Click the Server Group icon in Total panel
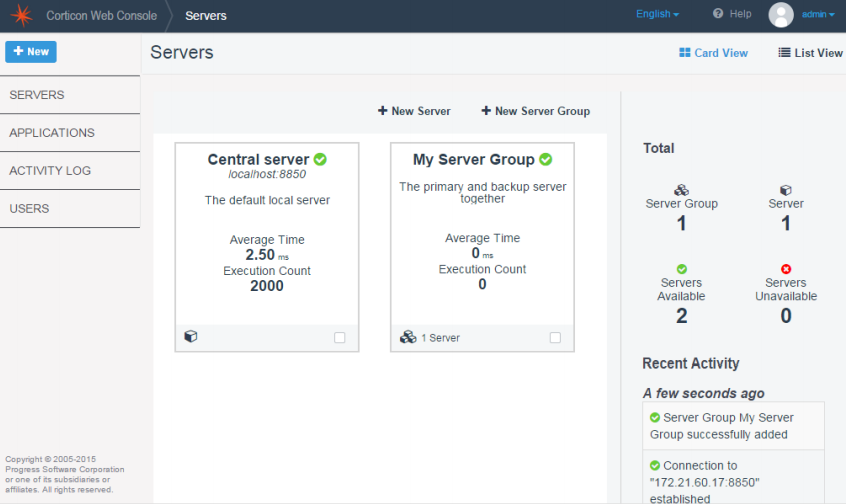This screenshot has height=504, width=847. click(681, 190)
